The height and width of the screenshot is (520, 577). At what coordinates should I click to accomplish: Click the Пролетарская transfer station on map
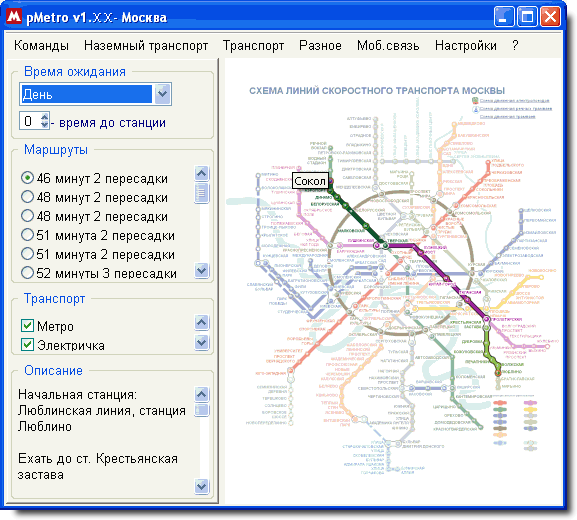click(486, 319)
